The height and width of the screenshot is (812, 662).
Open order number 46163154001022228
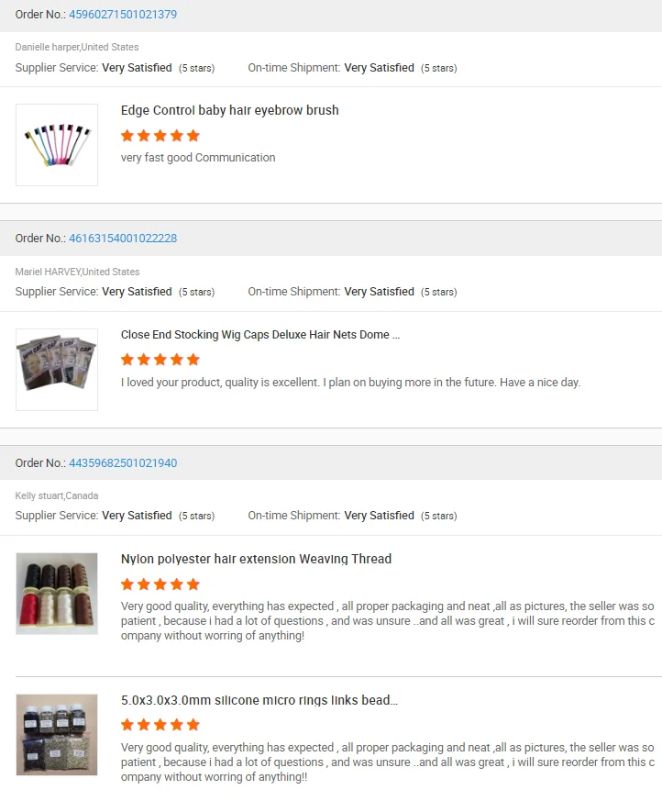(123, 239)
